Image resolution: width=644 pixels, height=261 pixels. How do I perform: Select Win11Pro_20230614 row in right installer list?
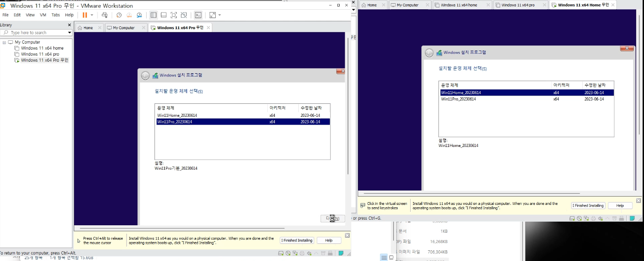[527, 99]
